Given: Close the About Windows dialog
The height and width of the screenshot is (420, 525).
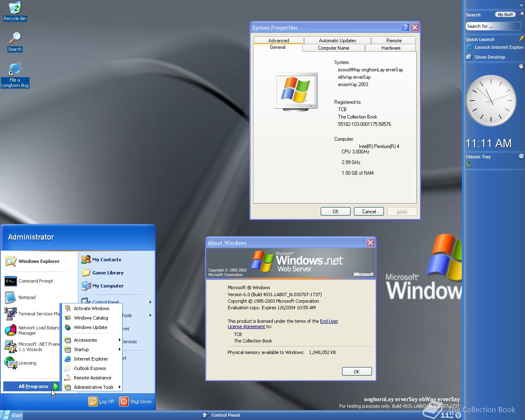Looking at the screenshot, I should [x=370, y=243].
